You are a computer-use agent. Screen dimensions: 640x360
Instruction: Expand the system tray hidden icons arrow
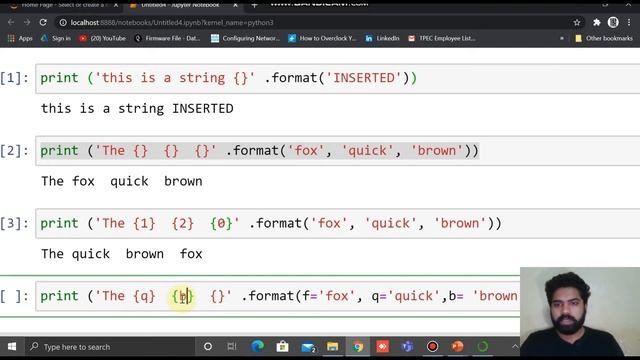pyautogui.click(x=515, y=347)
